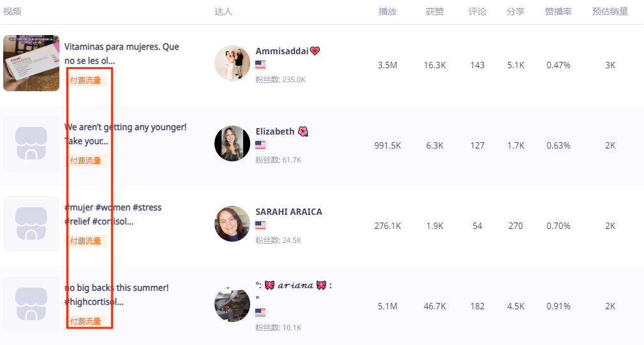Open the '#mujer #women #stress' video title
Image resolution: width=644 pixels, height=345 pixels.
[x=113, y=208]
